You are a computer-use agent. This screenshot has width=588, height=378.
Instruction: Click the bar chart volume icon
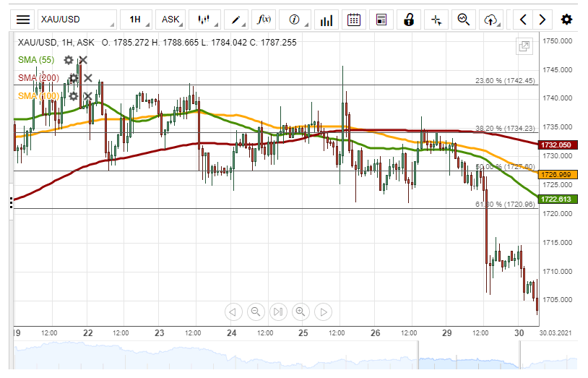(327, 20)
